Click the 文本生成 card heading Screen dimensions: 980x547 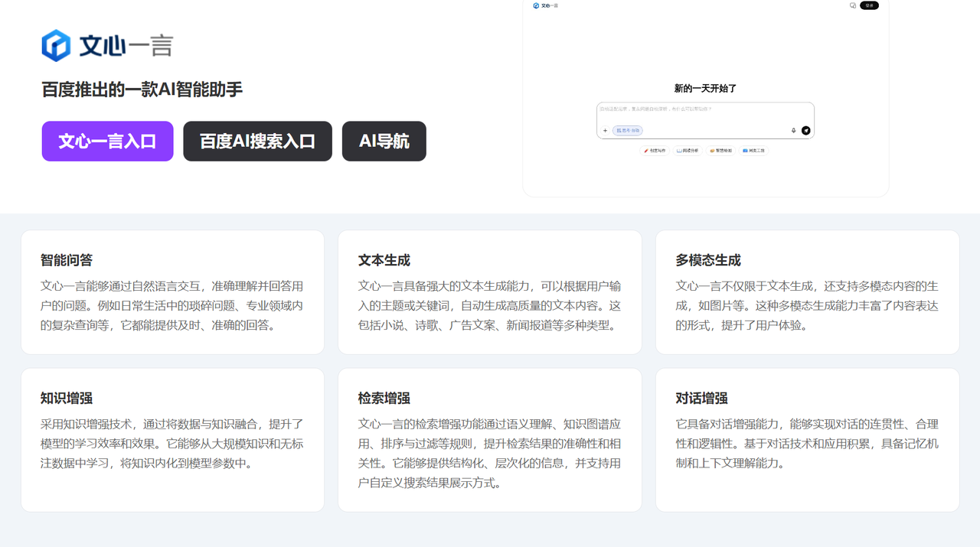384,260
